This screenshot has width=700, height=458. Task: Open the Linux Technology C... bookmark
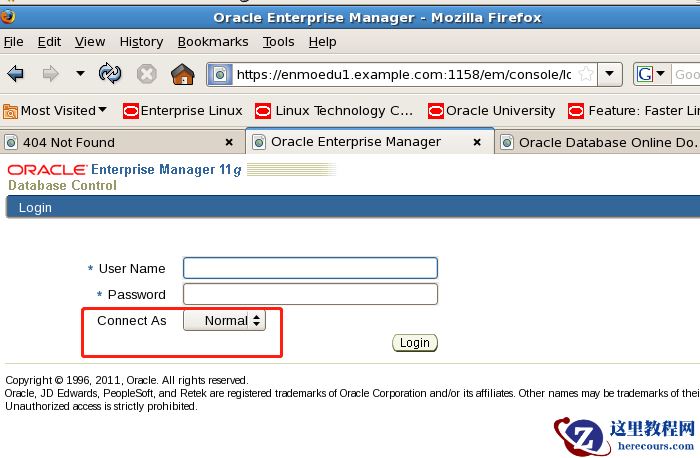[x=334, y=111]
